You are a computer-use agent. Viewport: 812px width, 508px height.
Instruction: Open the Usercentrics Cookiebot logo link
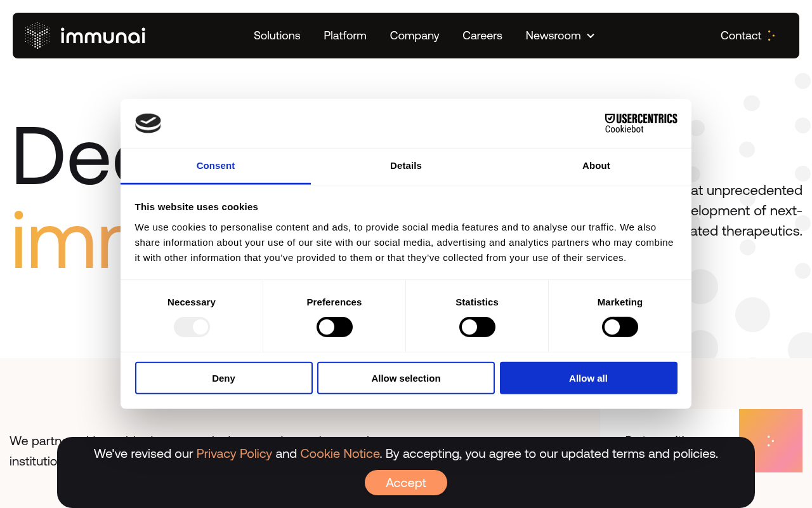[x=641, y=123]
